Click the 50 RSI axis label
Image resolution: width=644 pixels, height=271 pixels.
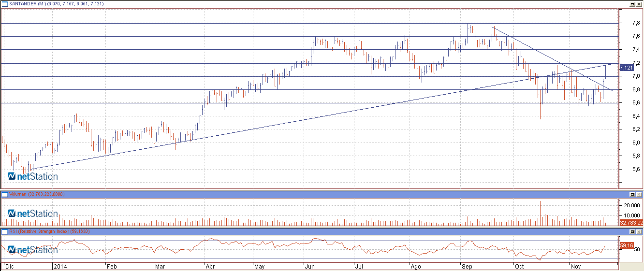[x=638, y=250]
